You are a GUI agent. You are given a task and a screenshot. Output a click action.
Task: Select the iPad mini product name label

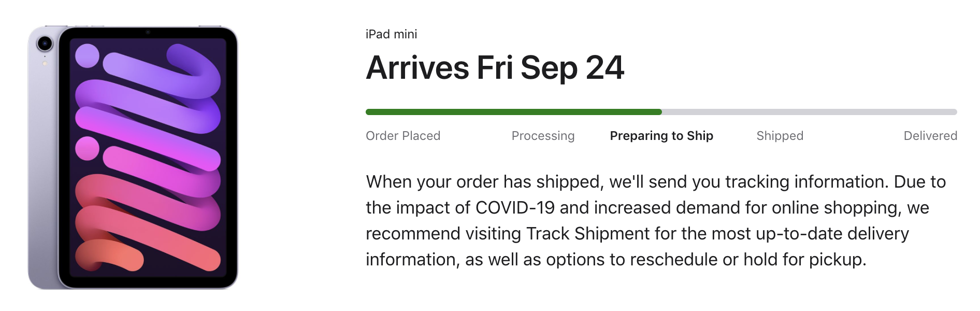tap(391, 34)
